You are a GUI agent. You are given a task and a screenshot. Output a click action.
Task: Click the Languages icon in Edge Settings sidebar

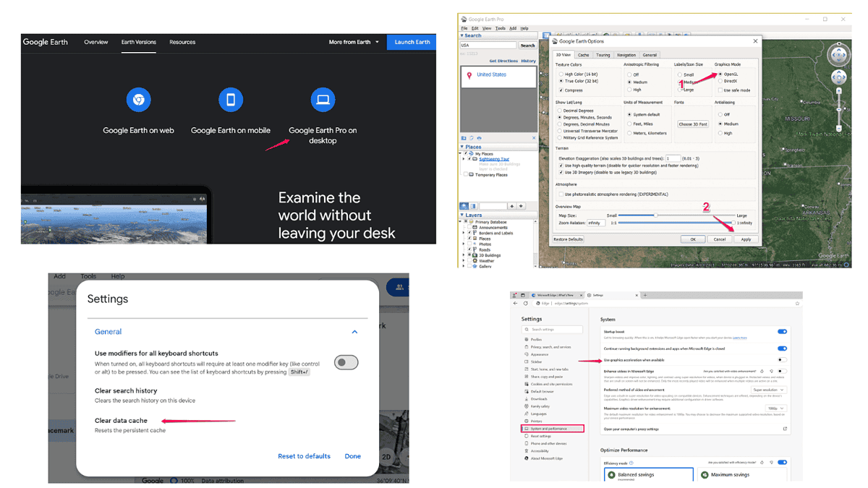point(526,414)
